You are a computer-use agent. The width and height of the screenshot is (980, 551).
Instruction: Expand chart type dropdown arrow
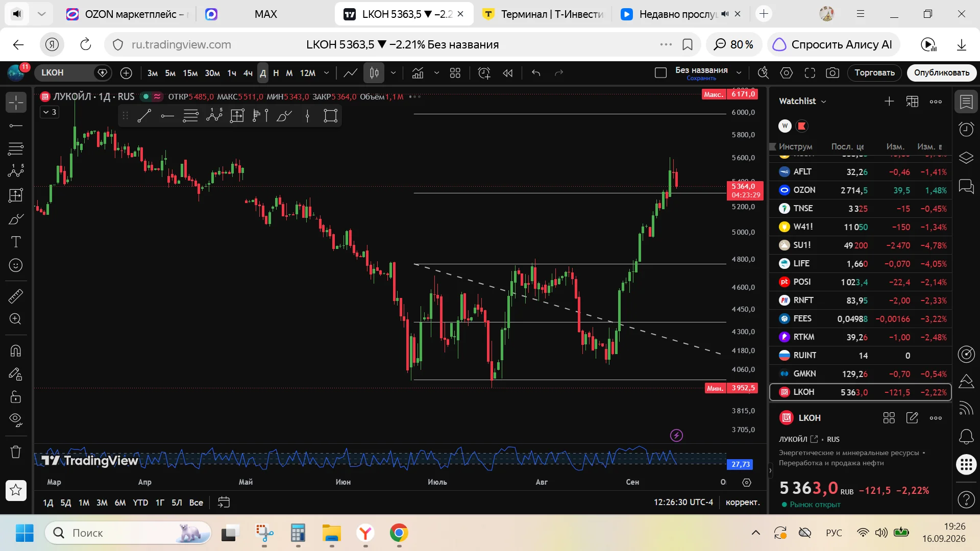pyautogui.click(x=393, y=73)
